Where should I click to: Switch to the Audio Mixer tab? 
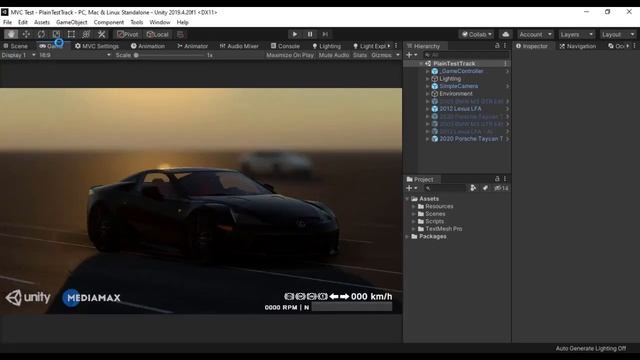pyautogui.click(x=239, y=46)
